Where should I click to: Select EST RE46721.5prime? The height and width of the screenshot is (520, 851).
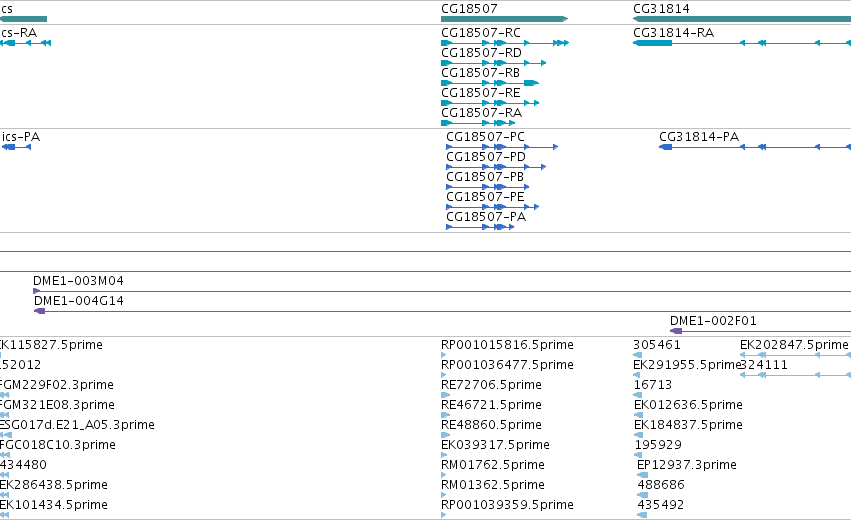(x=491, y=405)
